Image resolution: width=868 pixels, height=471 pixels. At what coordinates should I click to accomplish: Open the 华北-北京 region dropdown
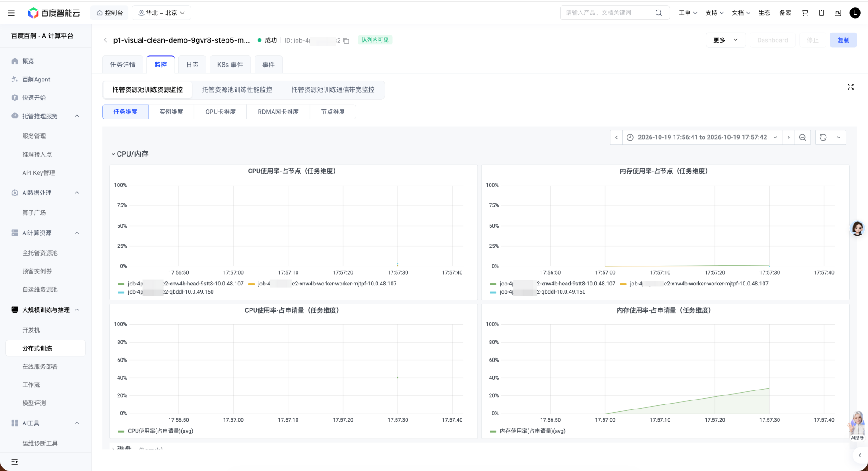[161, 13]
